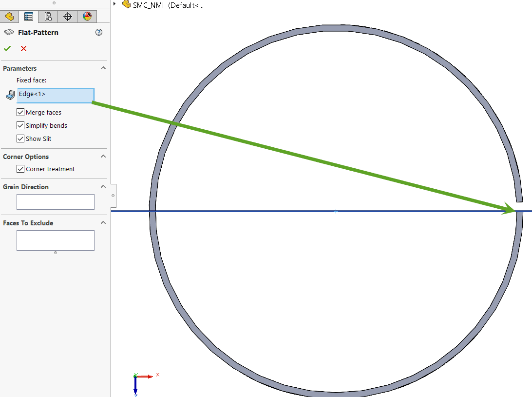Screen dimensions: 532x397
Task: Click the Flat-Pattern title text
Action: pyautogui.click(x=38, y=33)
